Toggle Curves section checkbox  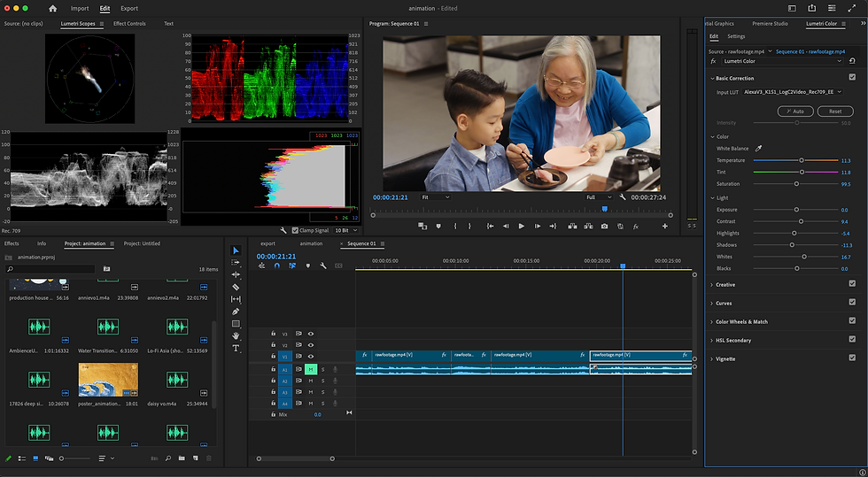[852, 302]
